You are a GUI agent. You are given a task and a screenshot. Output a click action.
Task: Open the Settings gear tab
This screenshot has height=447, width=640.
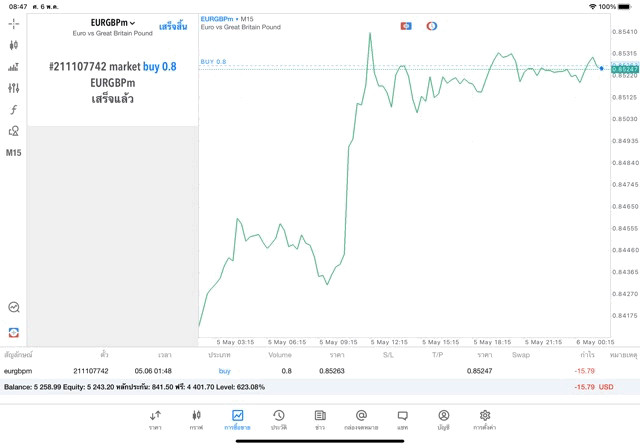[484, 420]
